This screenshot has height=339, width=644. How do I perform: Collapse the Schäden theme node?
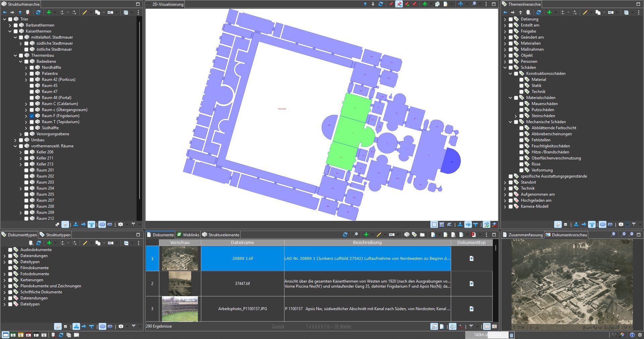[x=505, y=67]
